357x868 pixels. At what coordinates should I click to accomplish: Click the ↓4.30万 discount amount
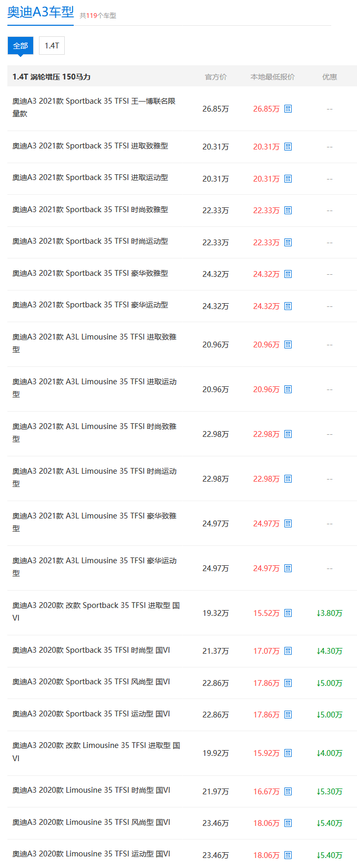pyautogui.click(x=330, y=651)
